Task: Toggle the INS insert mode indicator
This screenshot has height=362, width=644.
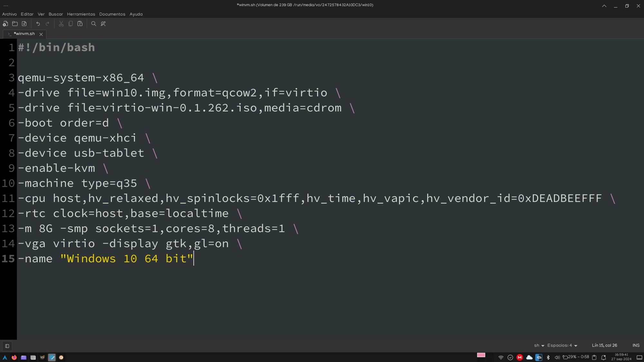Action: (x=636, y=346)
